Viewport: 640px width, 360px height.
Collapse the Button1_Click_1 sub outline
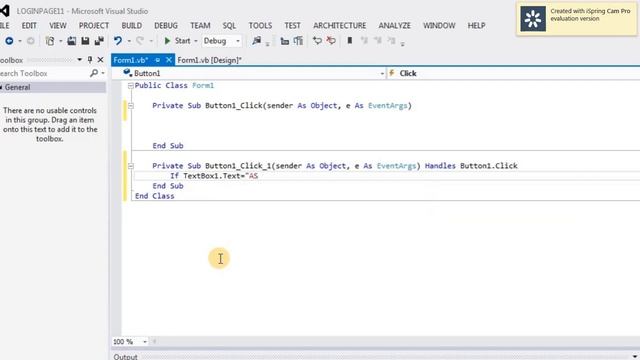click(131, 166)
